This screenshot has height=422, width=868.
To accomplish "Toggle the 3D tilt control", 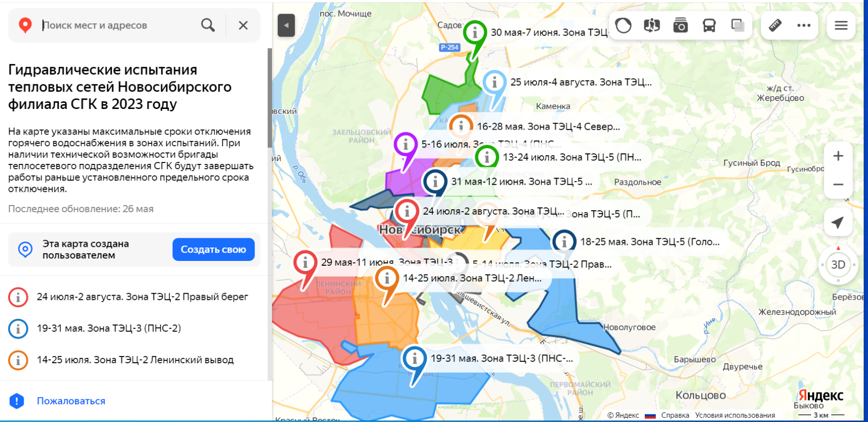I will click(838, 265).
